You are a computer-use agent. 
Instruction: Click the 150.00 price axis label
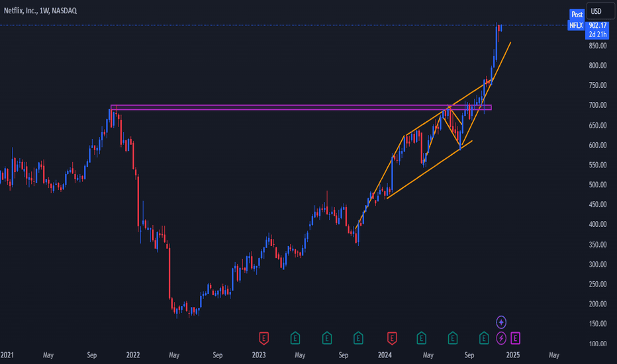pos(597,324)
